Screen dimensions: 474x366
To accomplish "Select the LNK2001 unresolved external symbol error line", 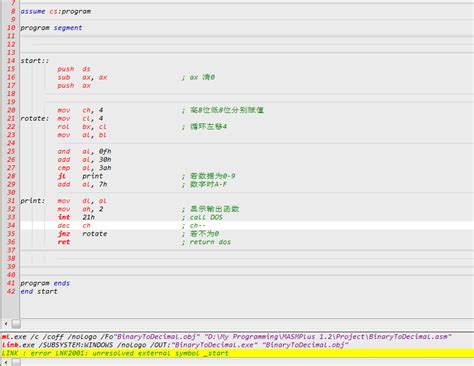I will 237,353.
